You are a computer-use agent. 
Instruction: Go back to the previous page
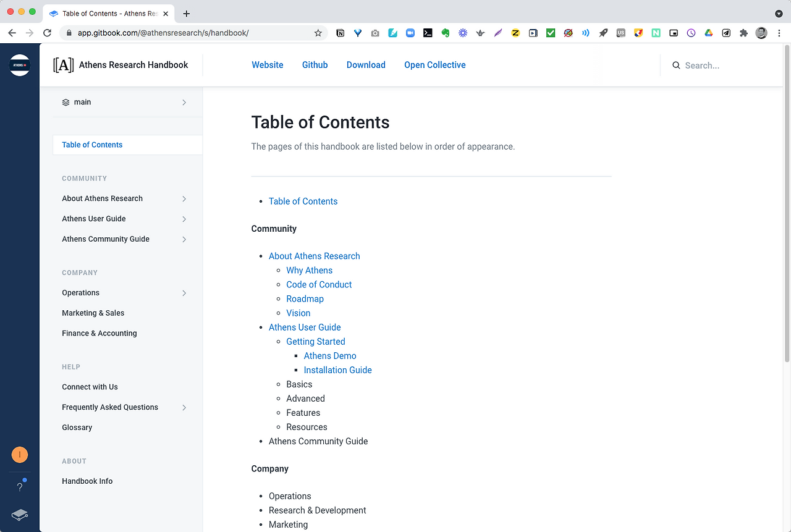tap(12, 33)
